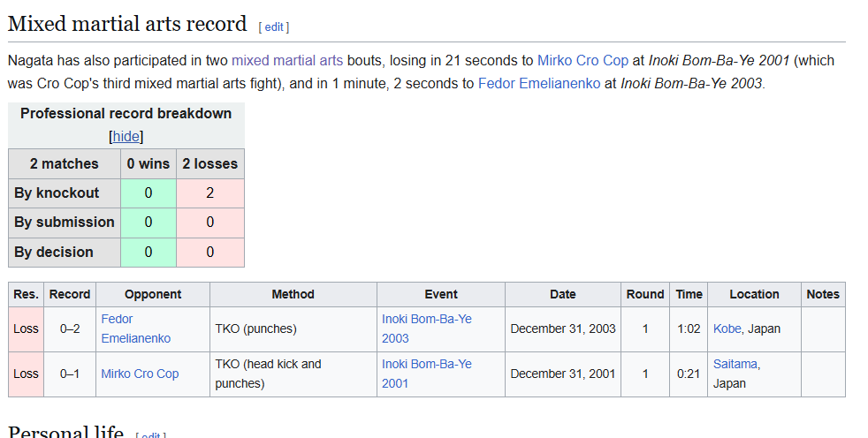Click Round cell in Fedor Emelianenko row
The width and height of the screenshot is (868, 438).
(645, 329)
